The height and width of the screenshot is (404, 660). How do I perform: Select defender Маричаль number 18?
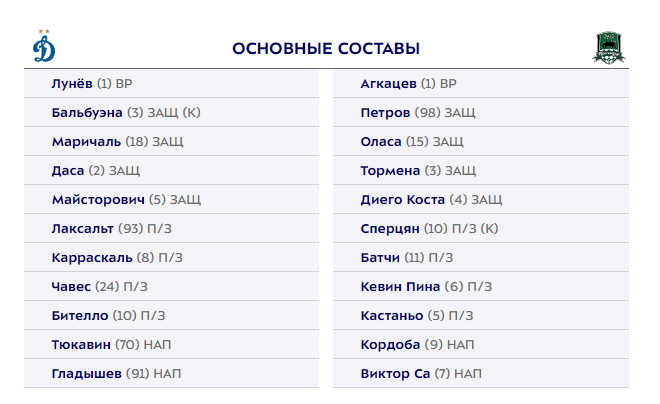[84, 142]
